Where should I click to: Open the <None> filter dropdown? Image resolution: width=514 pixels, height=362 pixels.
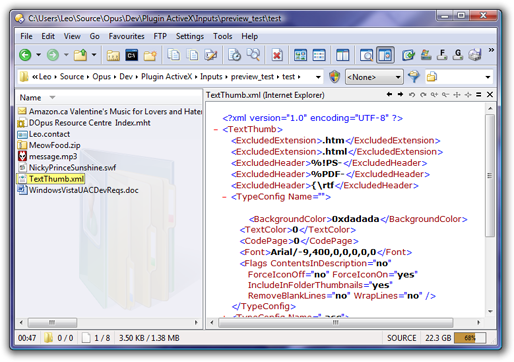[x=374, y=77]
